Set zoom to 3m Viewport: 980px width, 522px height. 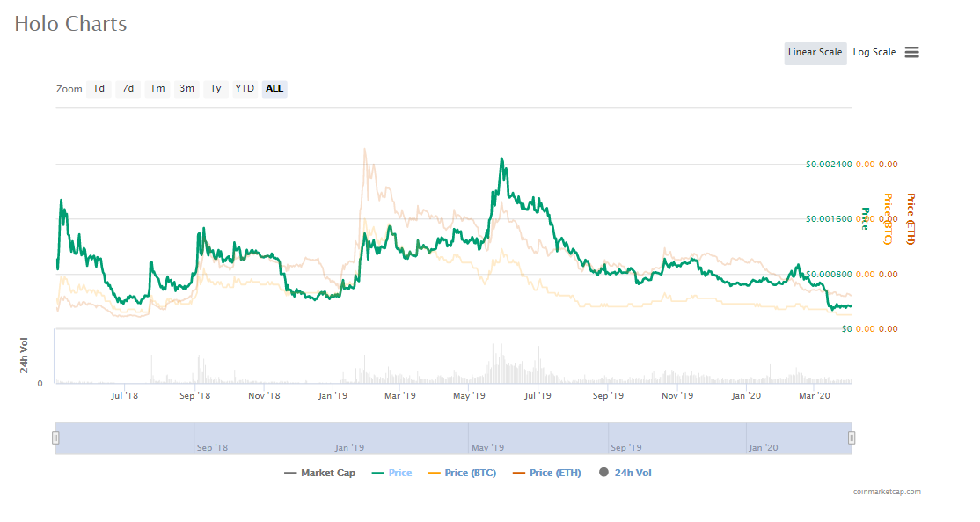click(x=186, y=89)
